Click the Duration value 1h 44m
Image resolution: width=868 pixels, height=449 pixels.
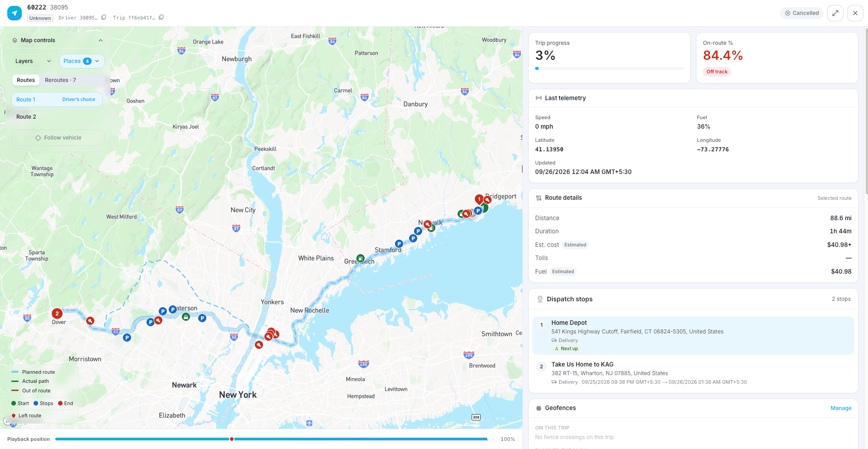(840, 232)
